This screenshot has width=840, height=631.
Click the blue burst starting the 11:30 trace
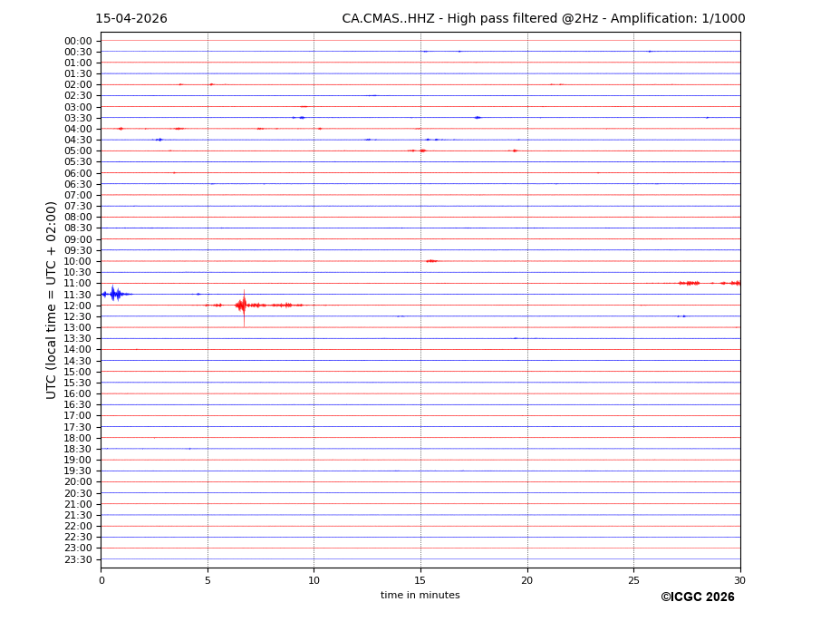click(114, 294)
